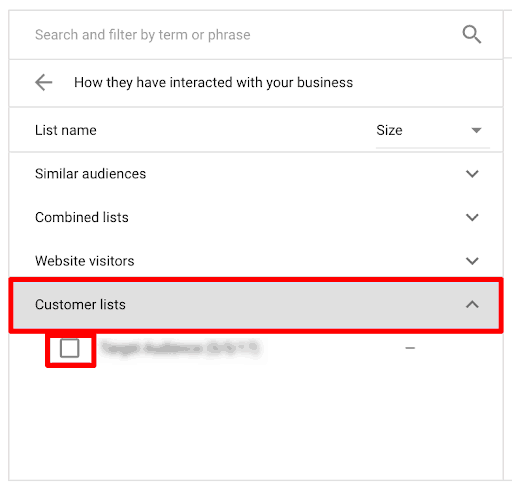Click the underline beneath the Size field
This screenshot has width=512, height=492.
pos(433,147)
